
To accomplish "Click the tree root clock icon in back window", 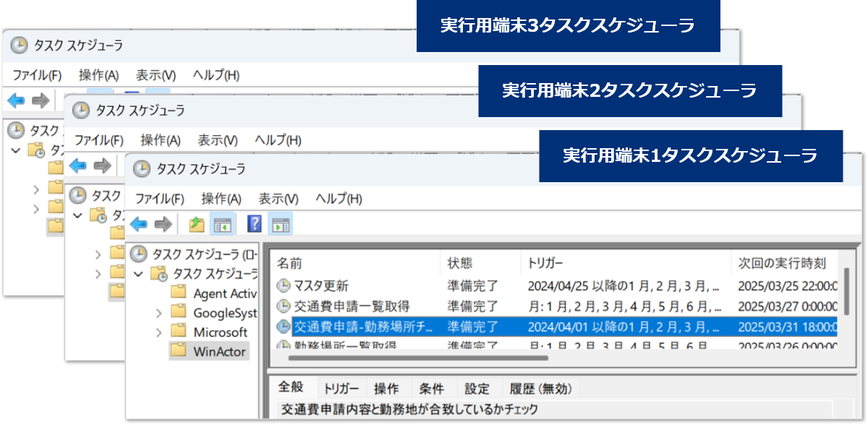I will [x=15, y=130].
